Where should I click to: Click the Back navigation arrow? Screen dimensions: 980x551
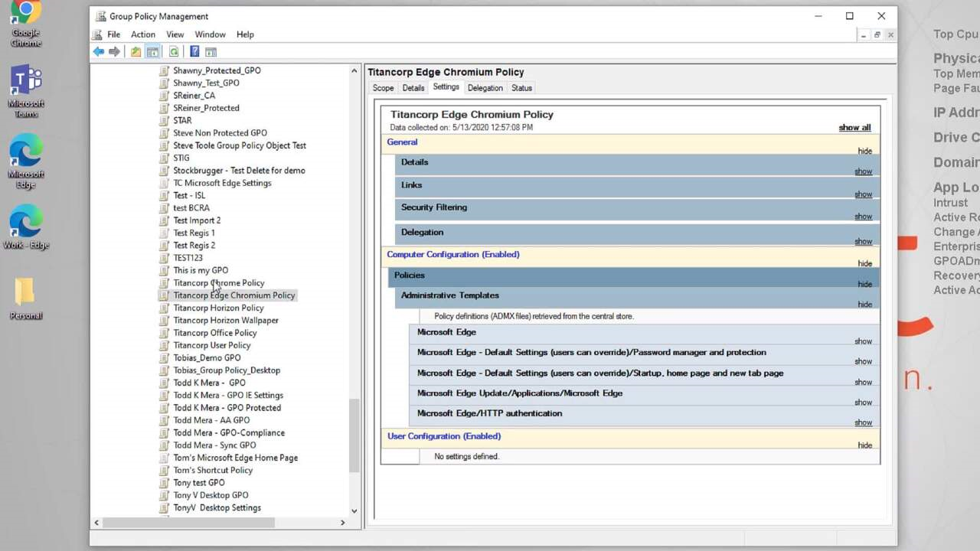99,51
